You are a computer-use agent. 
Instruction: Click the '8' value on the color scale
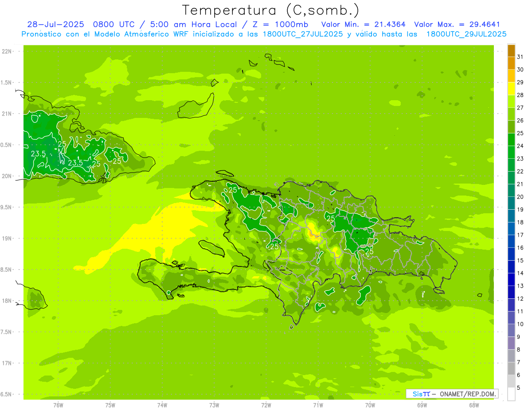coord(518,350)
